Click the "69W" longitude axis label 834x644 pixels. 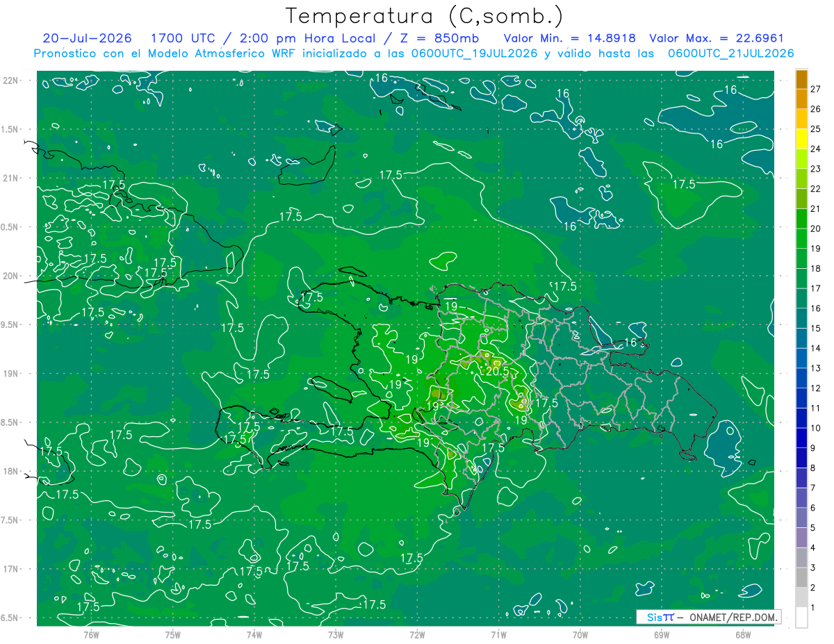click(x=662, y=634)
